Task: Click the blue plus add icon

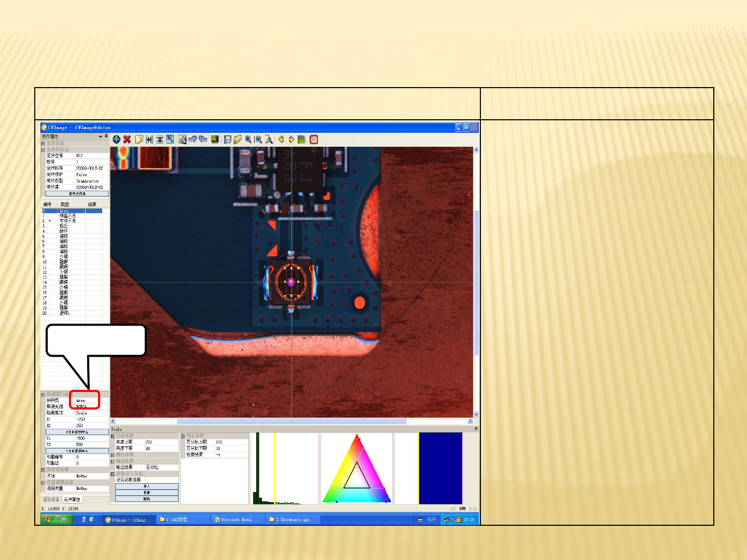Action: point(116,139)
